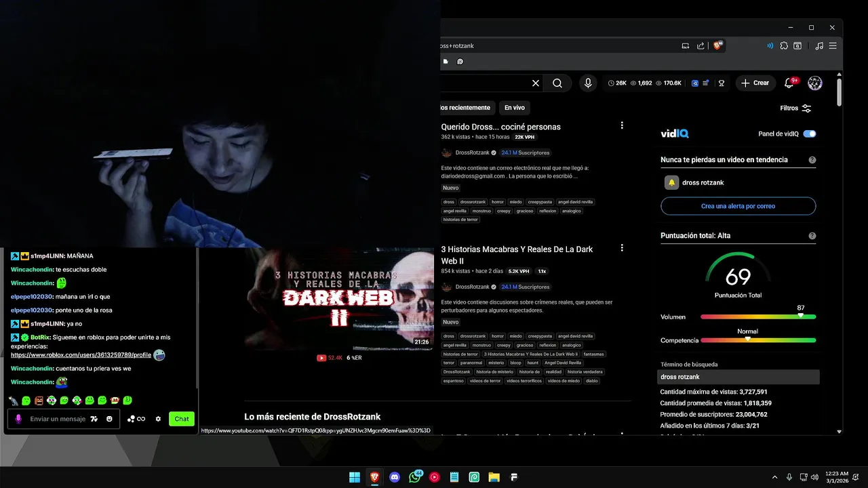The image size is (868, 488).
Task: Start voice search with the microphone icon
Action: (588, 83)
